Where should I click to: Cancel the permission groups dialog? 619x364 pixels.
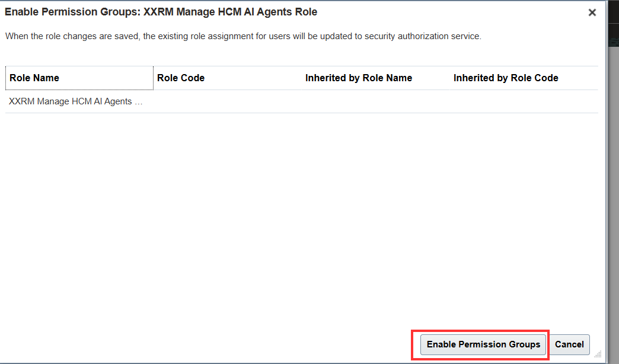coord(569,344)
